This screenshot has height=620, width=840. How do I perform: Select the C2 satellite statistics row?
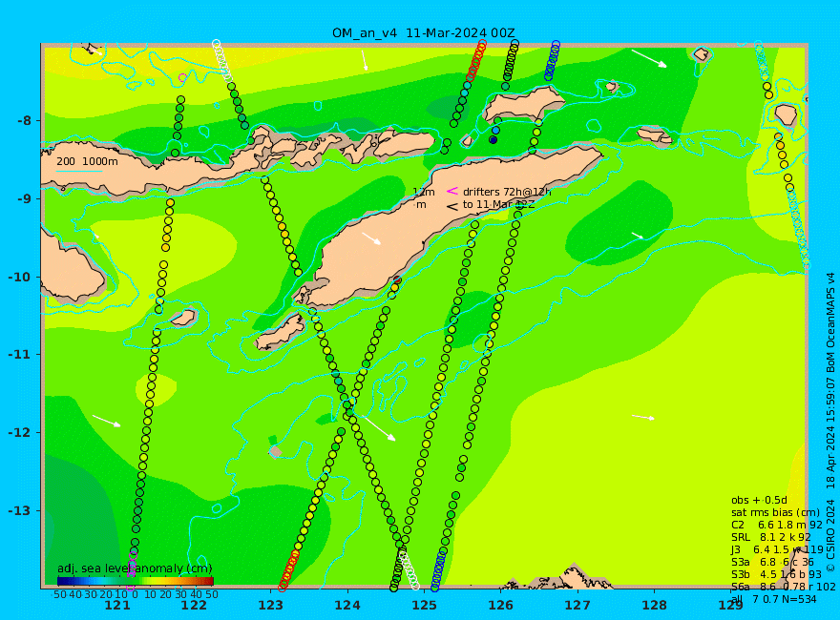777,525
